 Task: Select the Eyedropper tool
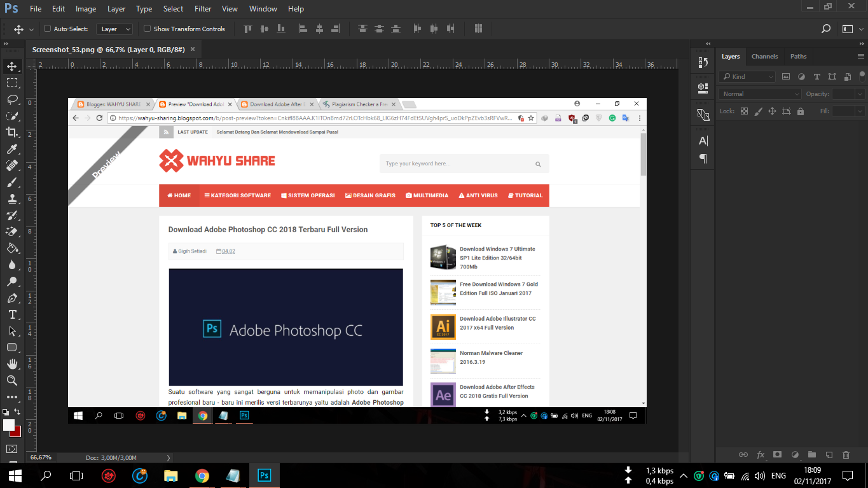[11, 149]
